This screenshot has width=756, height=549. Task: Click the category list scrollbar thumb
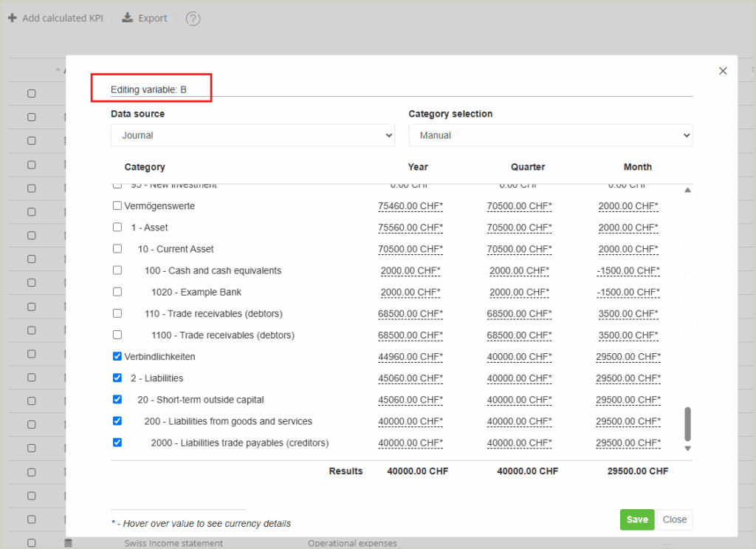(x=687, y=424)
